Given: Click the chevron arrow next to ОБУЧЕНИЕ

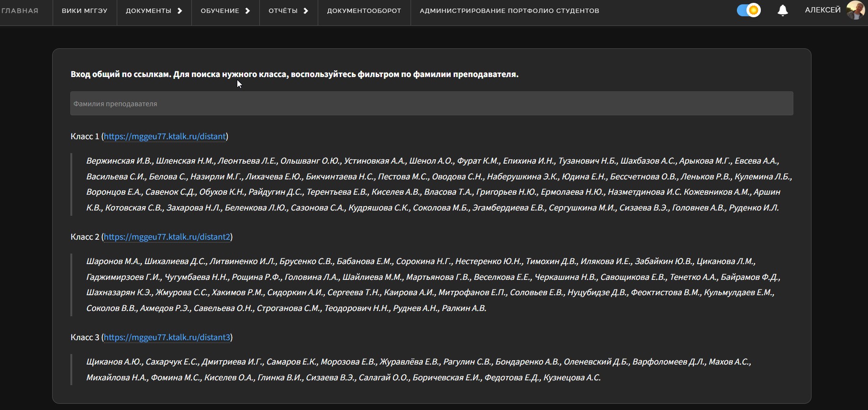Looking at the screenshot, I should coord(247,11).
